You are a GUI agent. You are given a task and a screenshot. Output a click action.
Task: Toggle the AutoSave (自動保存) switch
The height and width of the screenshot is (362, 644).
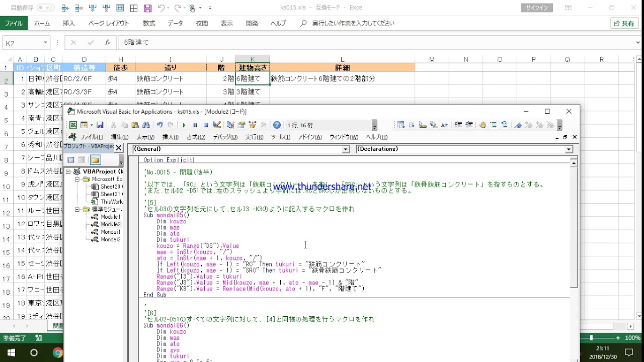point(46,8)
